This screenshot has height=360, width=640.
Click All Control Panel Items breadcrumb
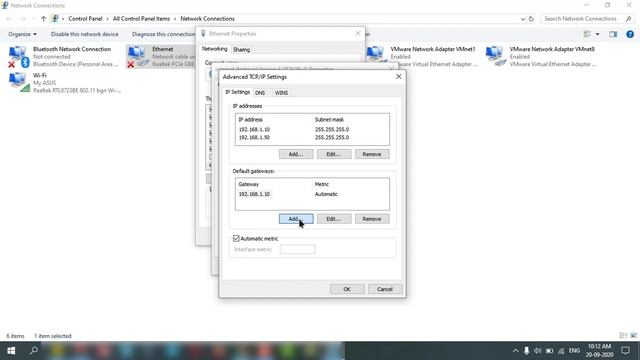pyautogui.click(x=141, y=19)
